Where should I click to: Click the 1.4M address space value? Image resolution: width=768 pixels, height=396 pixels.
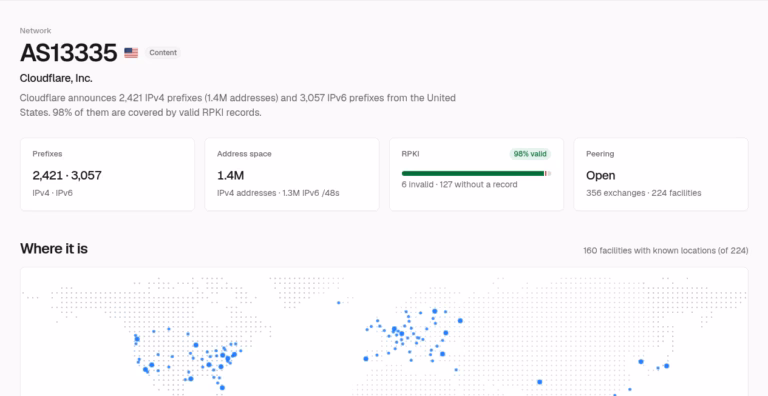point(231,175)
